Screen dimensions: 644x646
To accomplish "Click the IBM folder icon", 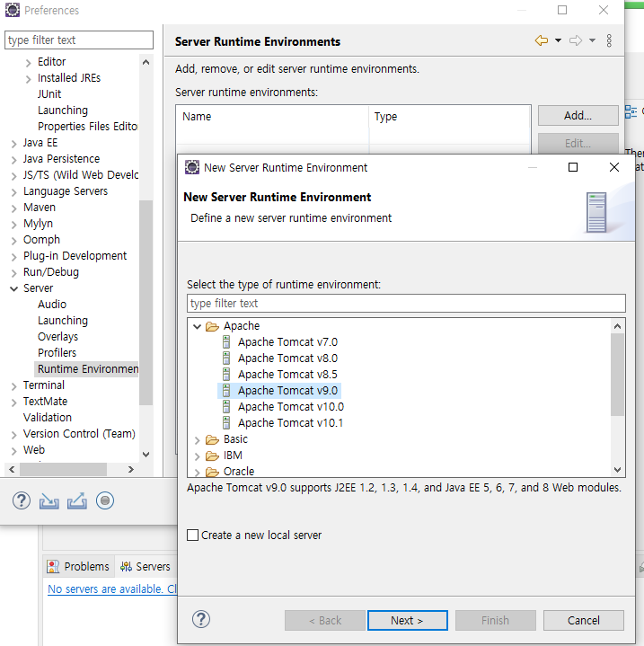I will click(x=212, y=456).
